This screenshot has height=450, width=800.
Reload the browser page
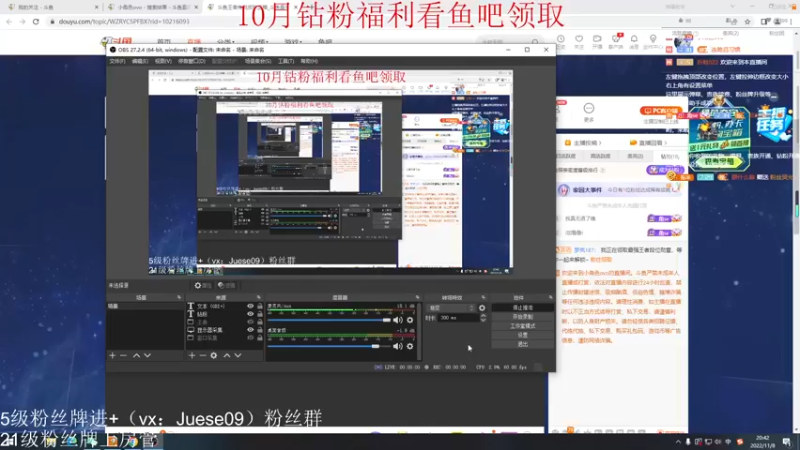pyautogui.click(x=36, y=21)
